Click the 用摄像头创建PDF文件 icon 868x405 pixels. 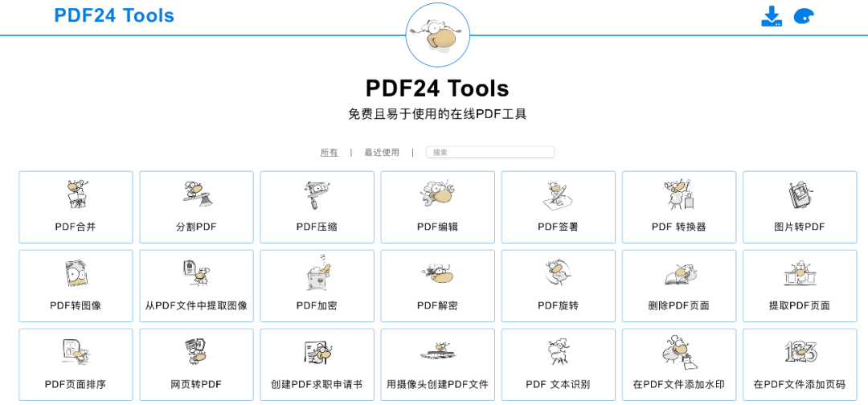pyautogui.click(x=437, y=352)
